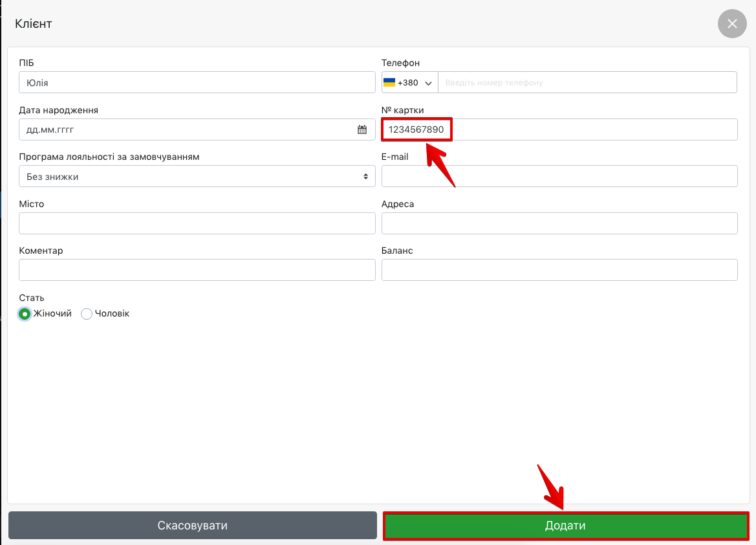Focus the Місто input field
This screenshot has width=756, height=545.
(197, 223)
